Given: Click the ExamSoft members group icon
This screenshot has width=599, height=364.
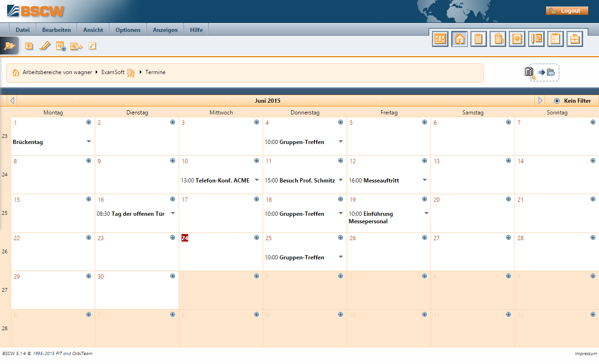Looking at the screenshot, I should (131, 73).
